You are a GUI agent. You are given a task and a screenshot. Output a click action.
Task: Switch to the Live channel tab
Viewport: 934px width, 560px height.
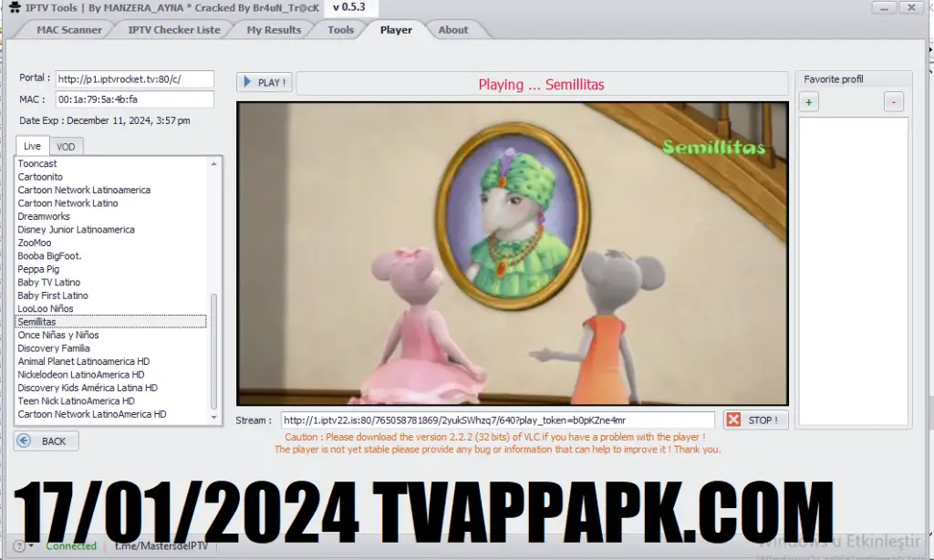tap(32, 146)
